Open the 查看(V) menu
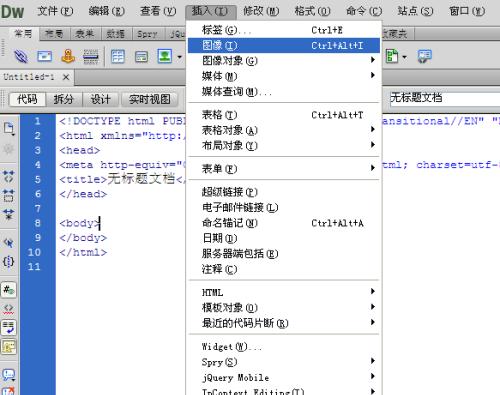 point(158,11)
